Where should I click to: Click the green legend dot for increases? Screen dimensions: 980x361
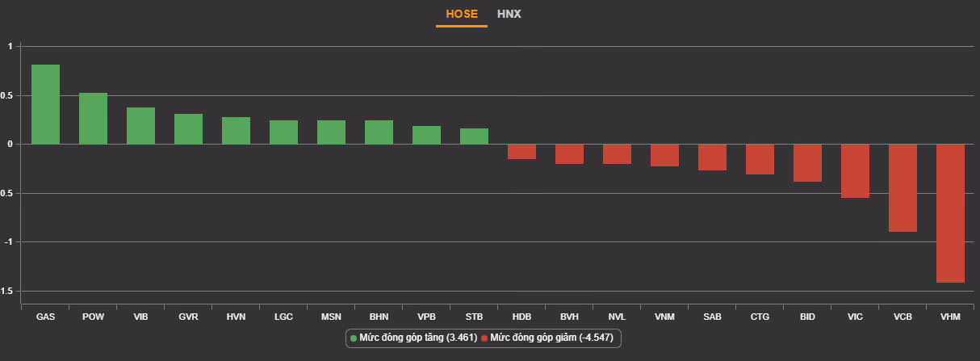354,338
